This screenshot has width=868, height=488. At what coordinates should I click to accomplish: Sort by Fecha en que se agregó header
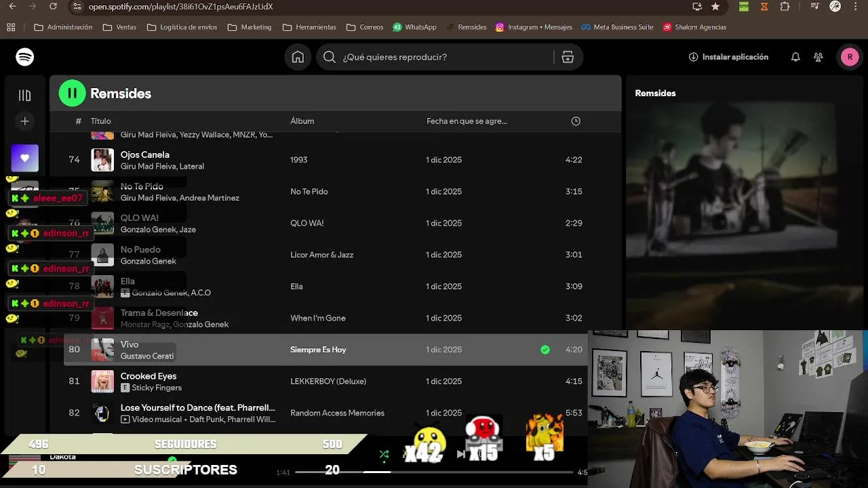pyautogui.click(x=467, y=121)
